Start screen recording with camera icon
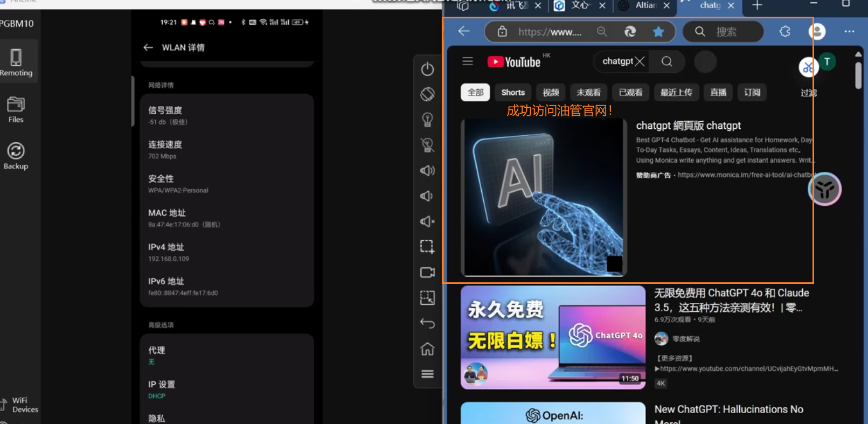The width and height of the screenshot is (868, 424). [x=427, y=273]
